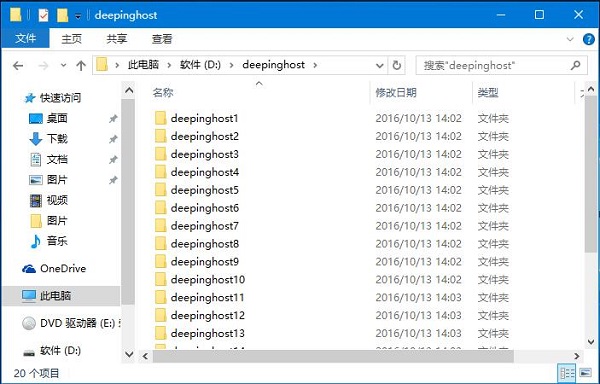
Task: Click the pin icon next to 文档
Action: (x=113, y=159)
